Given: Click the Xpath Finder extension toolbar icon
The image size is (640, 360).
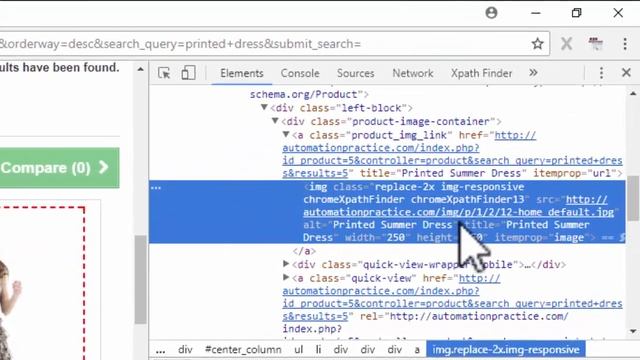Looking at the screenshot, I should [x=596, y=43].
